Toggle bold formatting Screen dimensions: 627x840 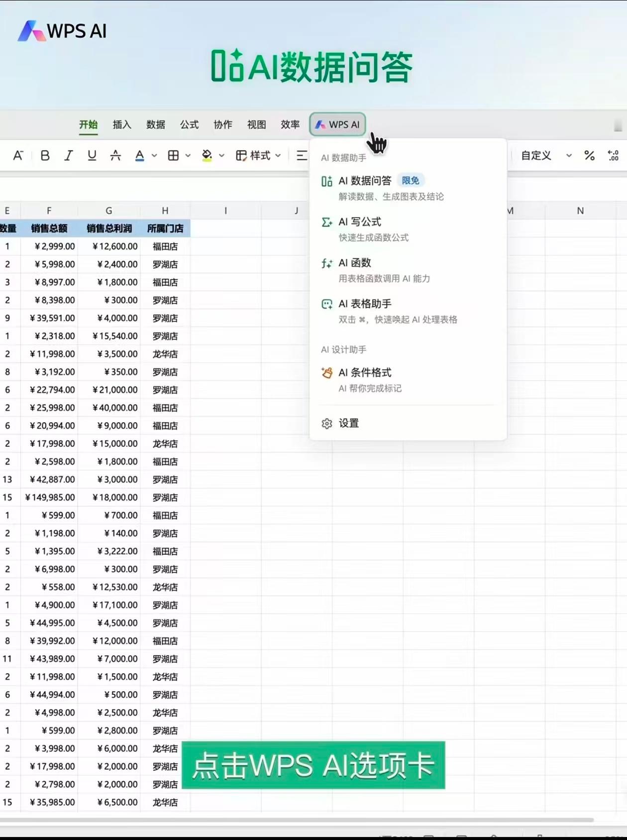coord(45,155)
